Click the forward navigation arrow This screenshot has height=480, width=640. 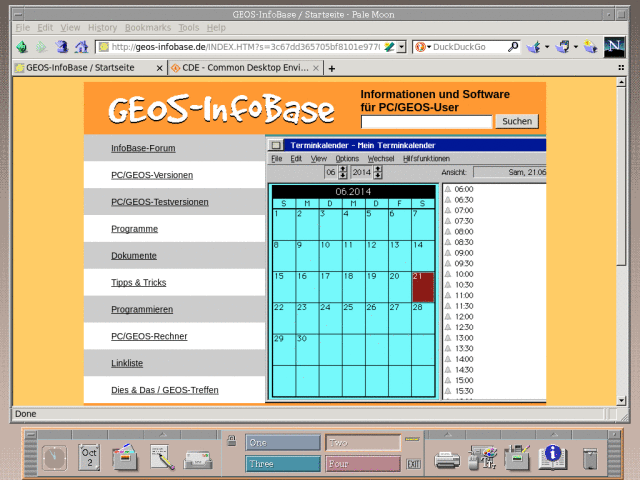click(41, 47)
